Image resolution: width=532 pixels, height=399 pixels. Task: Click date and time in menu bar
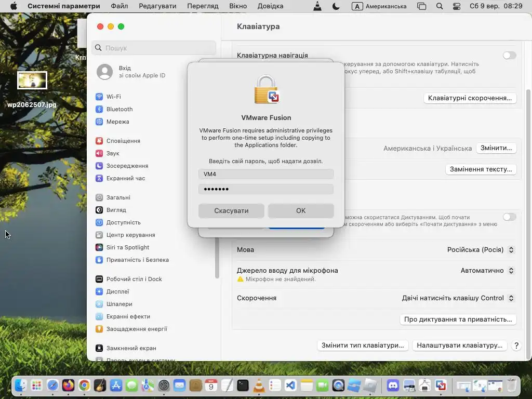[x=496, y=6]
